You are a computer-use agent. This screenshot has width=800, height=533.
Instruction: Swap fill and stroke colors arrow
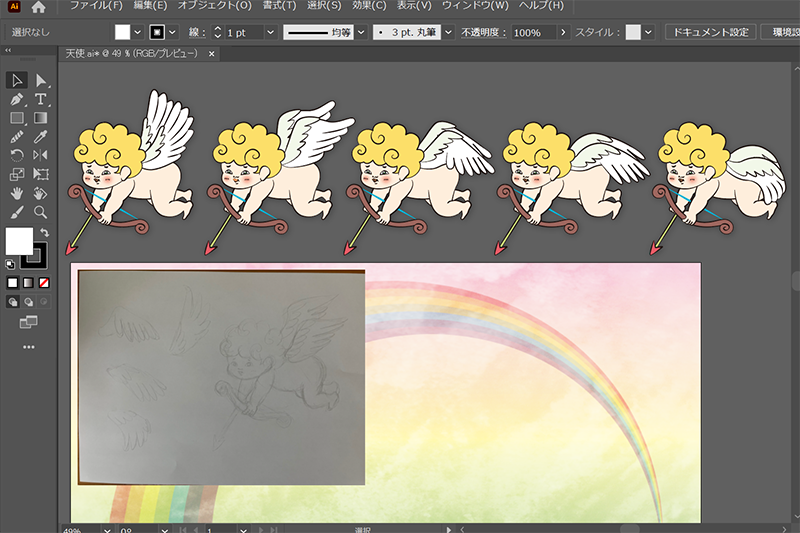pyautogui.click(x=44, y=232)
